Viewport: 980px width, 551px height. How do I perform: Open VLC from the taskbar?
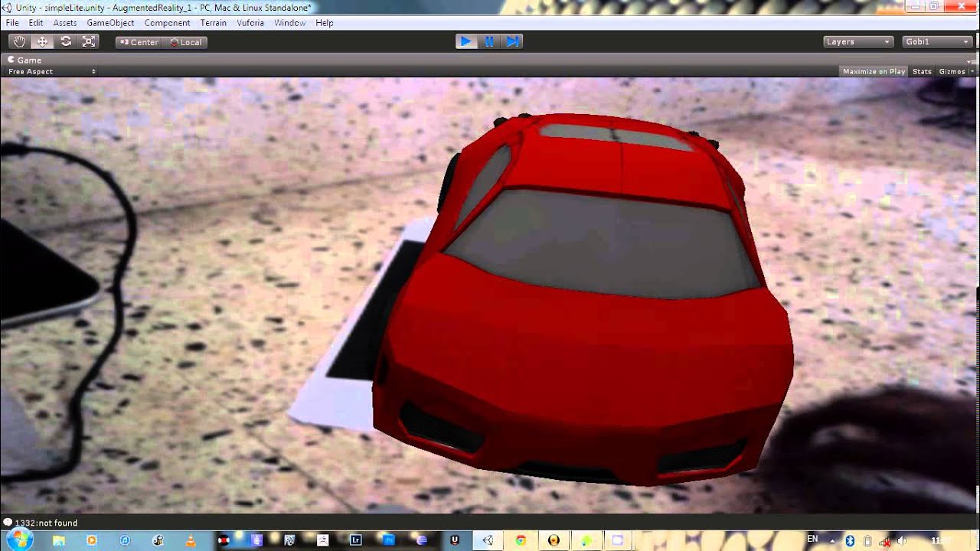tap(191, 540)
